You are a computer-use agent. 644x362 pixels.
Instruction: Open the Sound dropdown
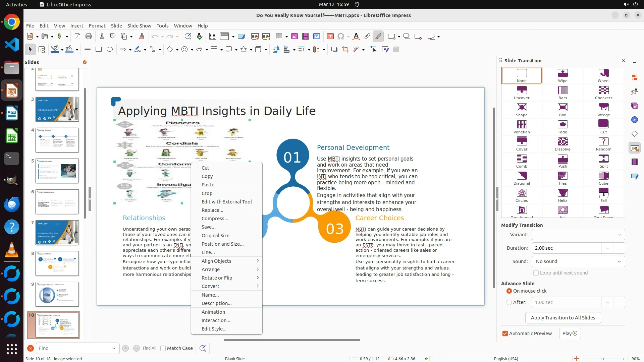point(578,261)
